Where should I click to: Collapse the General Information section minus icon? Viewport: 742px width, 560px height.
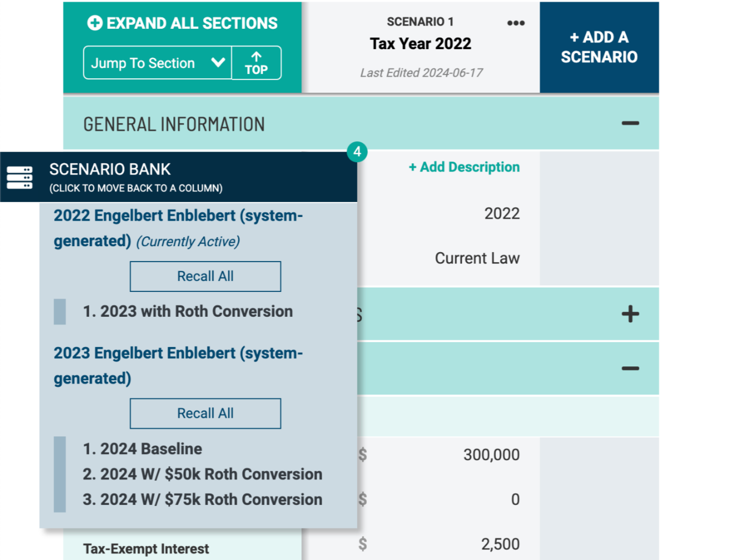click(630, 123)
